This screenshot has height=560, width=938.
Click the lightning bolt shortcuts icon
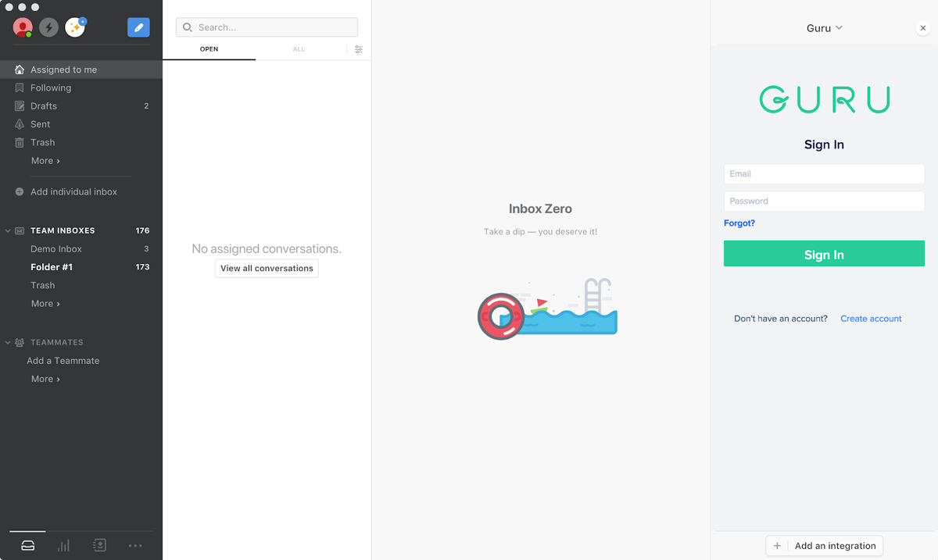48,27
